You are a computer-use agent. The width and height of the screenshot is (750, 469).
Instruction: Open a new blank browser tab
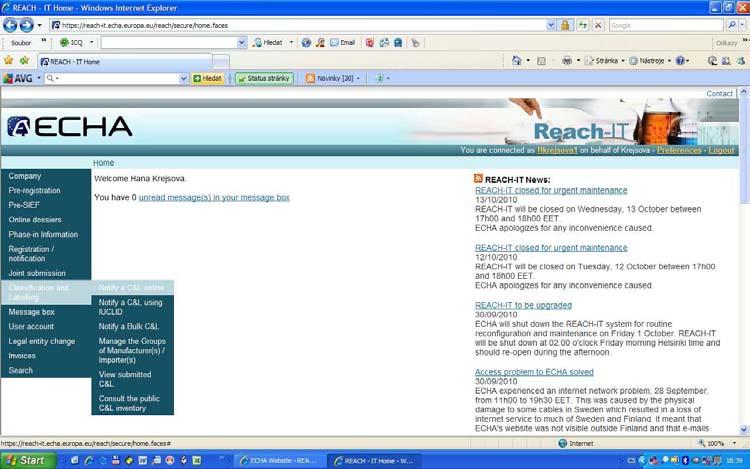(221, 62)
